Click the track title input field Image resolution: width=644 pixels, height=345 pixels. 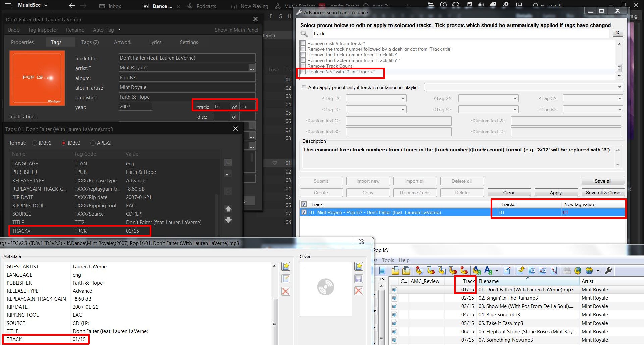(187, 58)
